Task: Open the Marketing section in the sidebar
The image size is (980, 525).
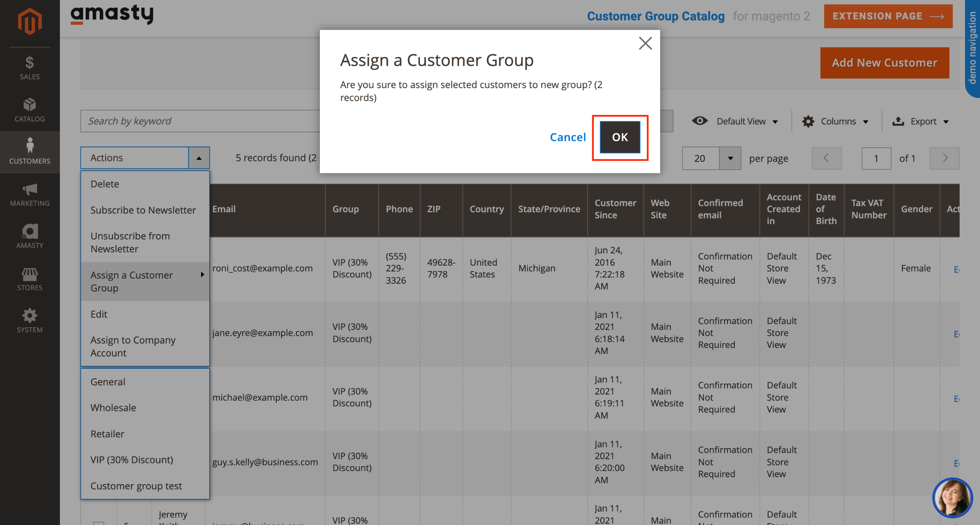Action: 29,195
